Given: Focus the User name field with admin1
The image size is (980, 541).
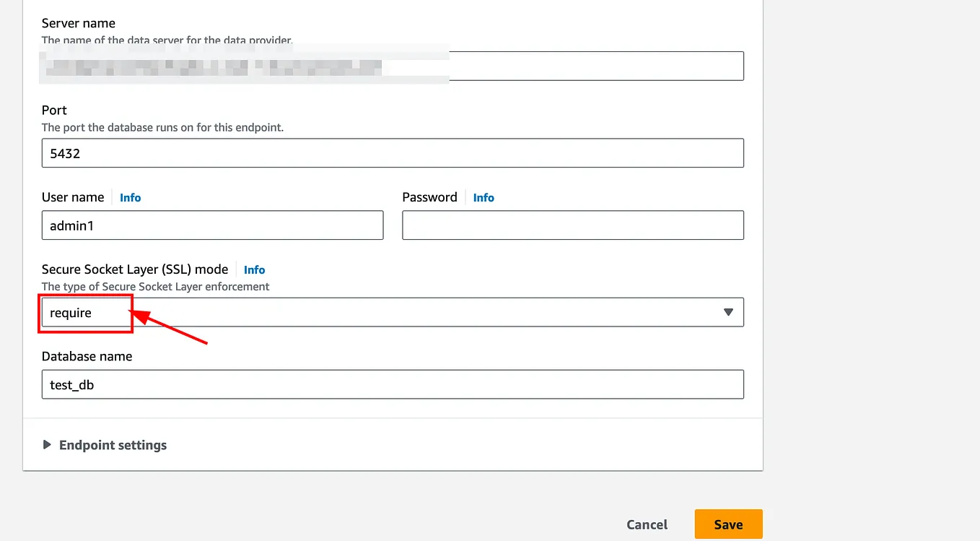Looking at the screenshot, I should coord(212,225).
